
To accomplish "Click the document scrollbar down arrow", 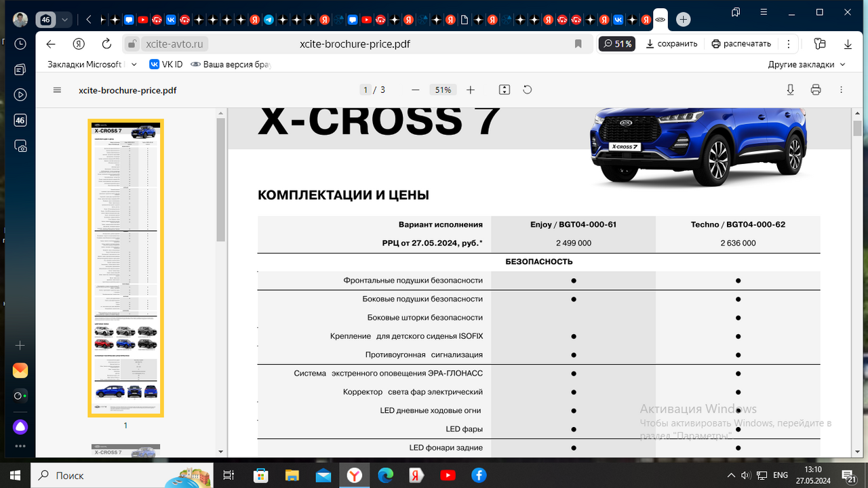I will pos(857,451).
